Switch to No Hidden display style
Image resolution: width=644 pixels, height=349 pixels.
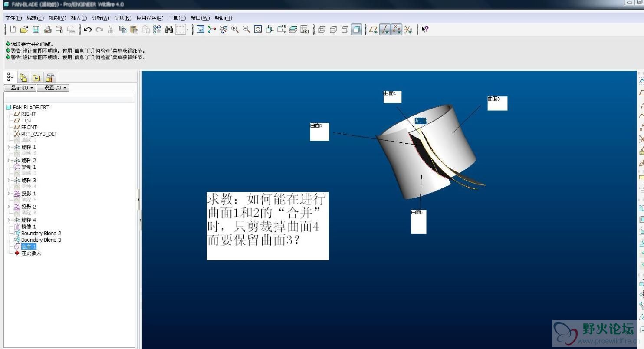tap(345, 30)
